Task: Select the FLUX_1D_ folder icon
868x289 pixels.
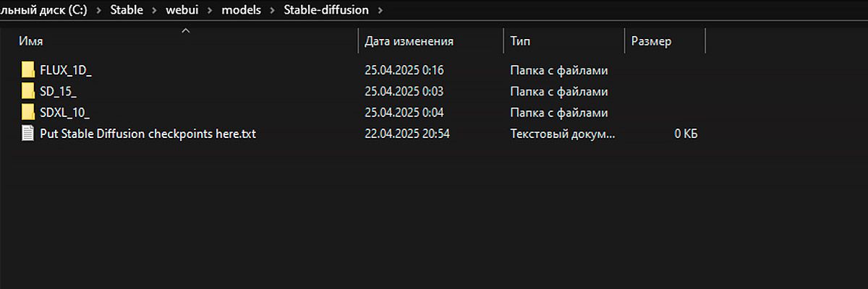Action: (x=28, y=70)
